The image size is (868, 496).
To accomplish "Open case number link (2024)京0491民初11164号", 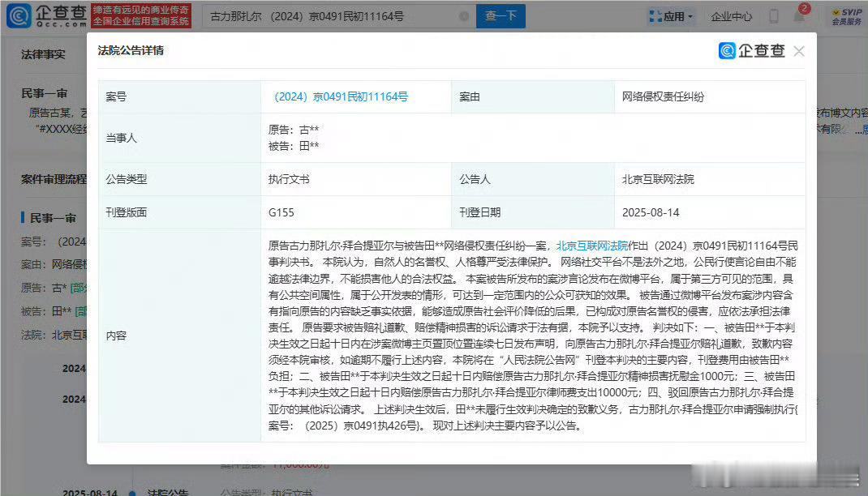I will click(341, 96).
